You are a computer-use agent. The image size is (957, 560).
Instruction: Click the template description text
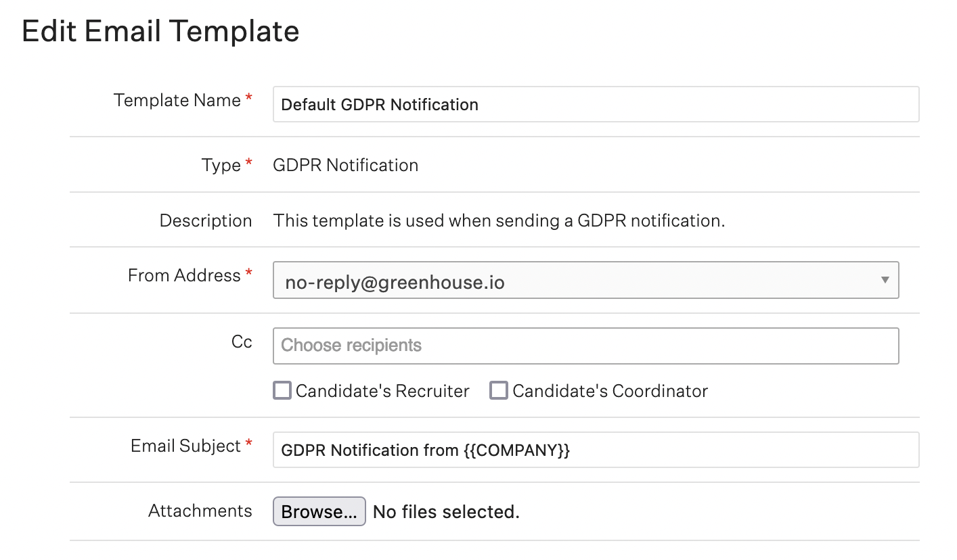pos(499,220)
